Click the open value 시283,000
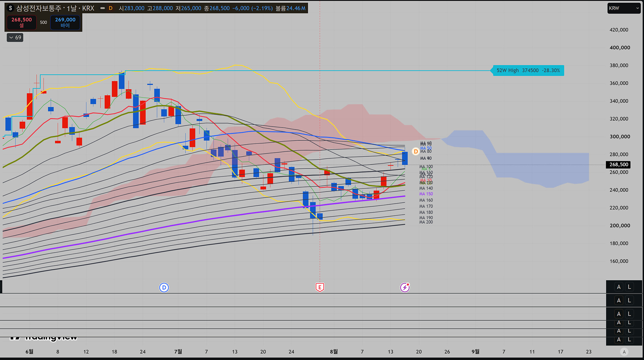 coord(131,8)
